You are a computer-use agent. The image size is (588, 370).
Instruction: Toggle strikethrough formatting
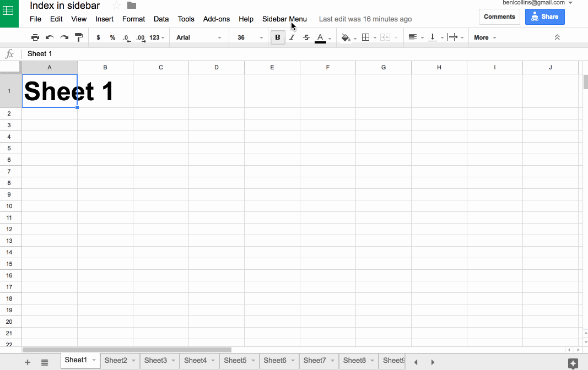pyautogui.click(x=306, y=37)
